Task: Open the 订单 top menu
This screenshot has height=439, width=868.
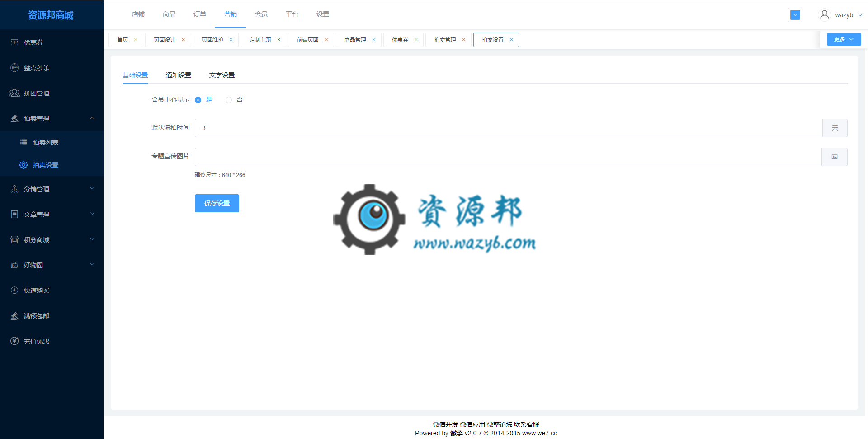Action: [x=200, y=14]
